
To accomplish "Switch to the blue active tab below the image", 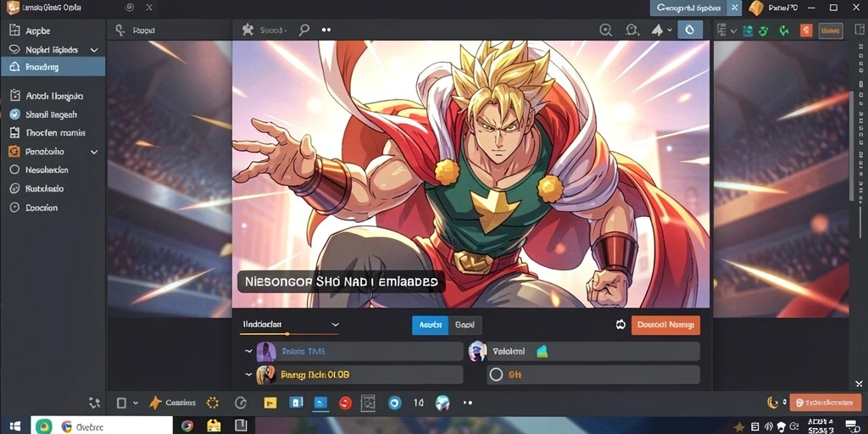I will click(430, 325).
